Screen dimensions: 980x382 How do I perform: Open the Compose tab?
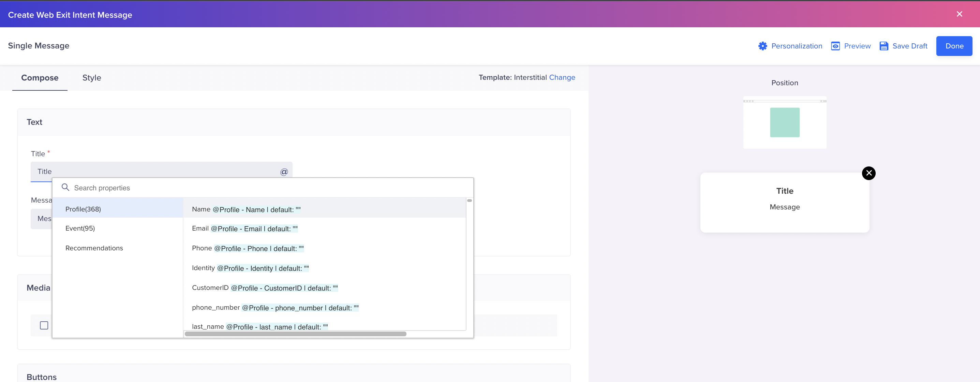coord(40,78)
